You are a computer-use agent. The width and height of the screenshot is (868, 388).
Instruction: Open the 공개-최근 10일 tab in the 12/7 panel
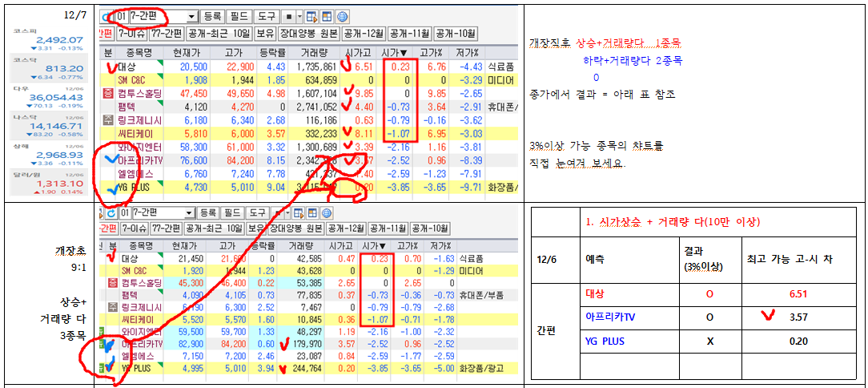(x=219, y=33)
